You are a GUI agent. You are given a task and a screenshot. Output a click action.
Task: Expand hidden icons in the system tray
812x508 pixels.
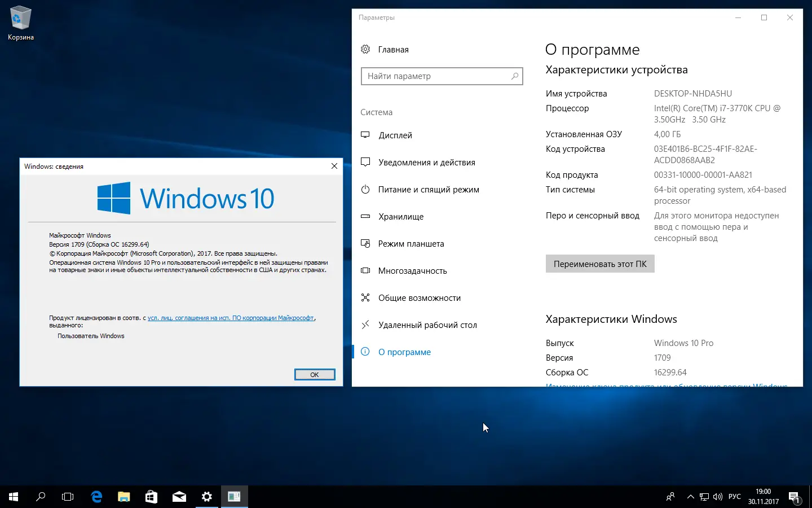[690, 497]
